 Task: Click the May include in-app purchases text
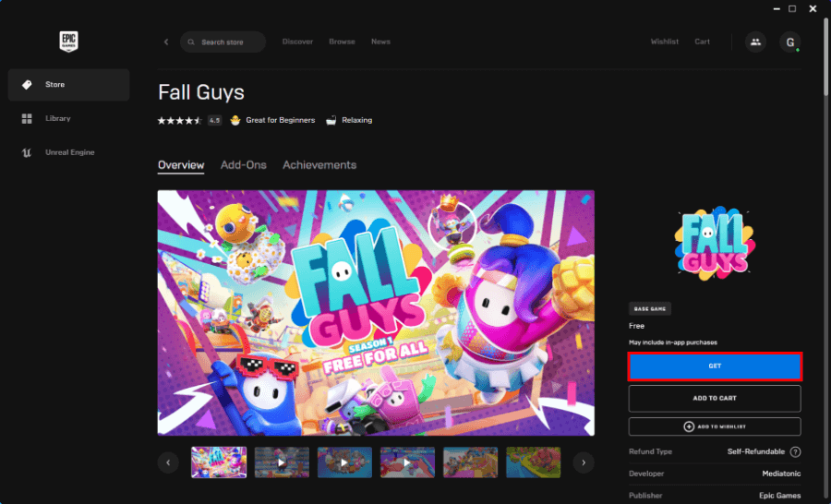tap(673, 342)
